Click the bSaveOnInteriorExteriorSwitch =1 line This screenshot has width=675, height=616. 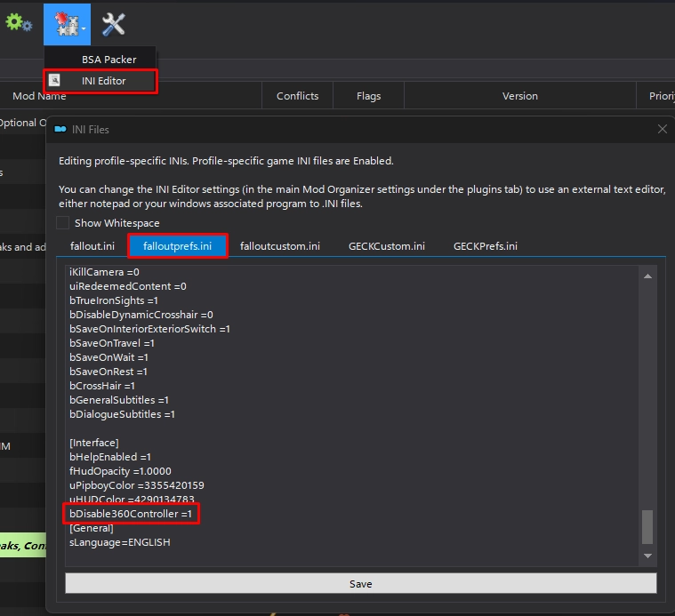coord(149,329)
